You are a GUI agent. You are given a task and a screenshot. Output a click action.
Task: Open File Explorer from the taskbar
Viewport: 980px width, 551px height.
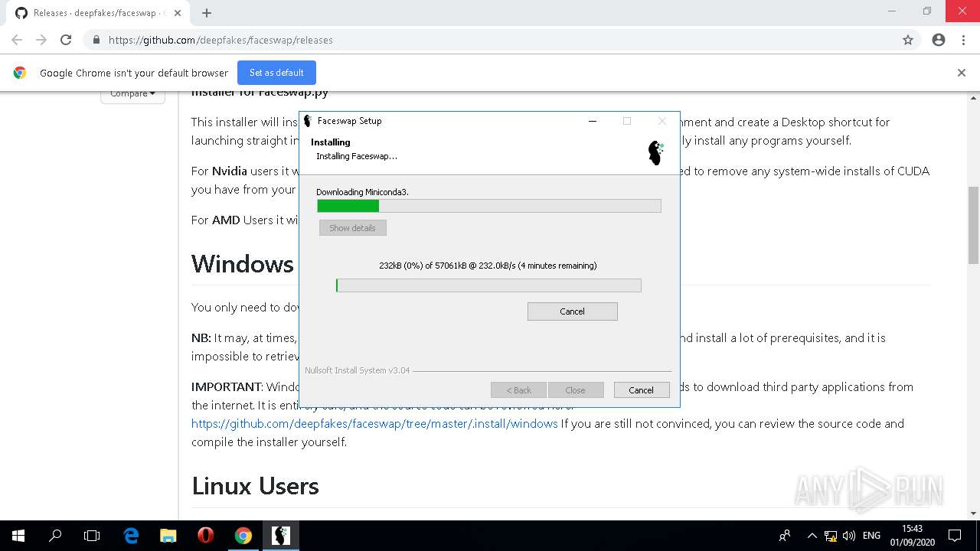[x=168, y=536]
